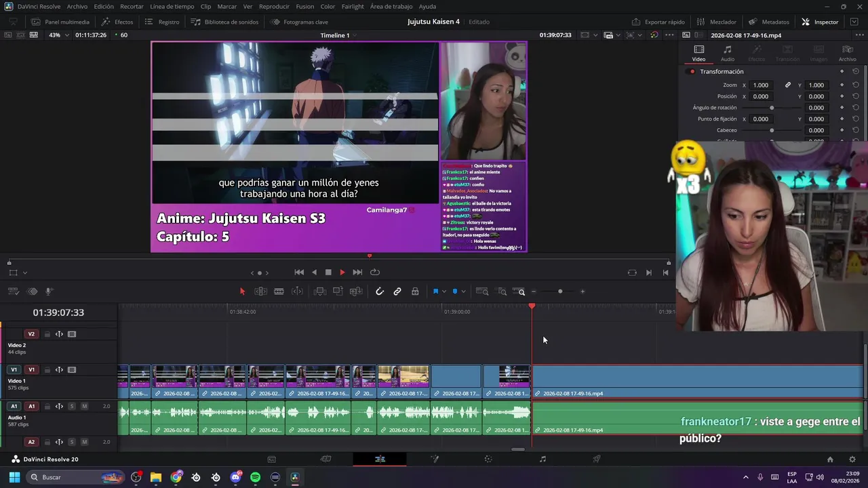
Task: Open the Archivo menu
Action: pyautogui.click(x=77, y=6)
